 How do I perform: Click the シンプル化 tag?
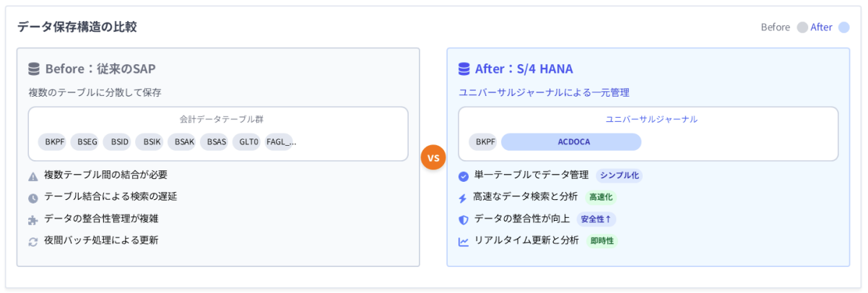[x=620, y=175]
